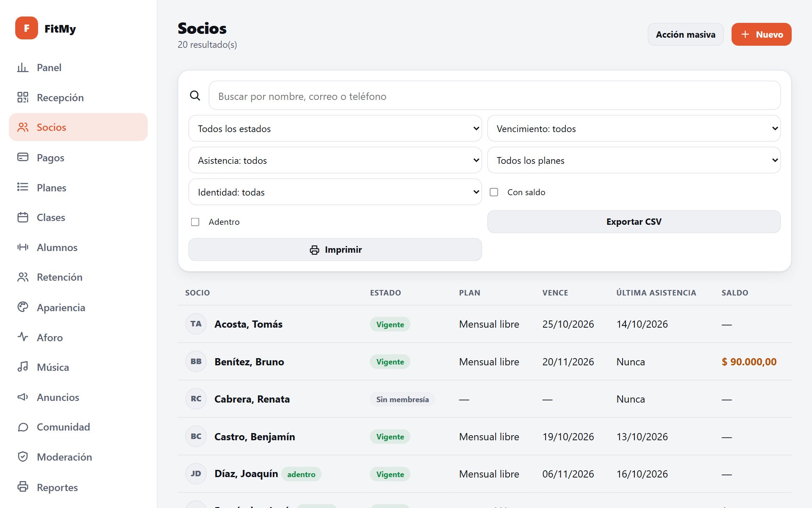
Task: Click the Imprimir button
Action: coord(335,249)
